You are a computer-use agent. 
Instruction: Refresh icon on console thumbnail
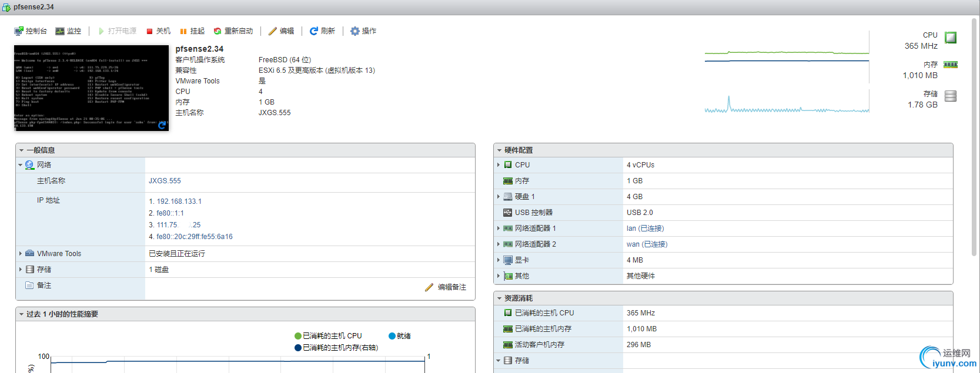click(x=162, y=125)
